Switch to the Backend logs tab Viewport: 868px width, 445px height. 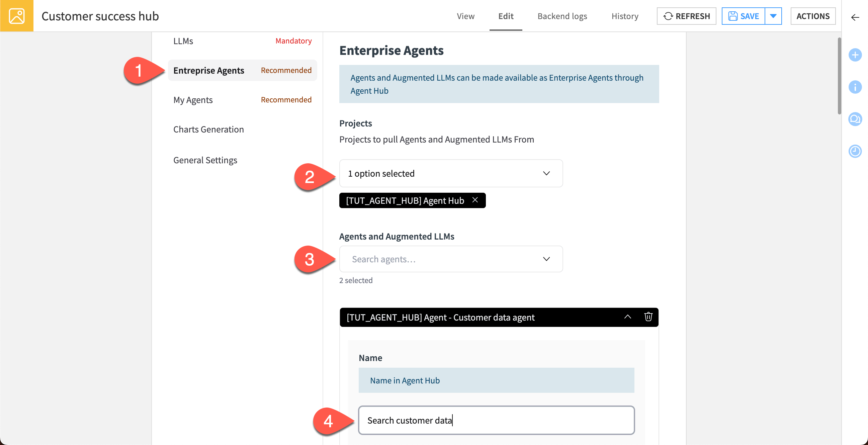[x=562, y=16]
